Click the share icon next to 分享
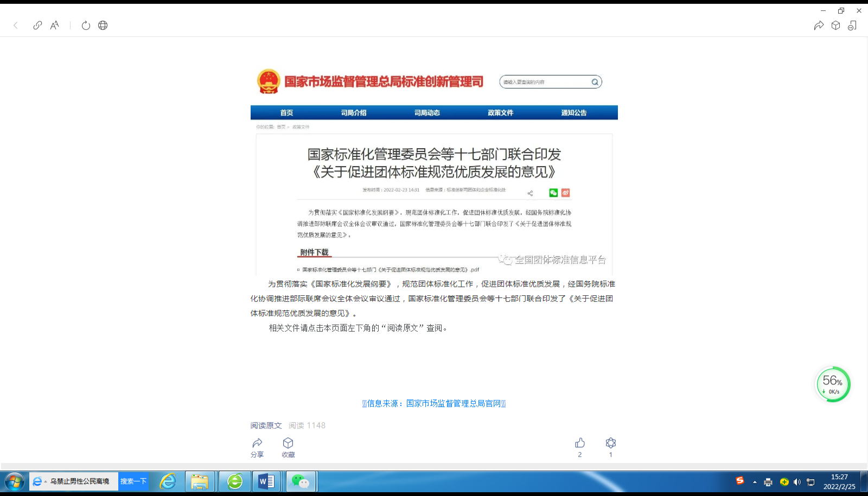This screenshot has height=496, width=868. click(258, 443)
